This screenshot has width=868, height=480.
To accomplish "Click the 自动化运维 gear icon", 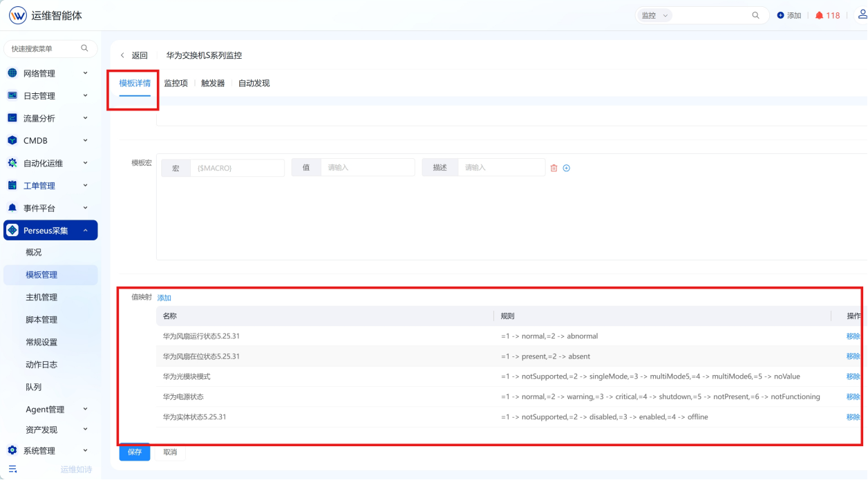I will (x=12, y=163).
